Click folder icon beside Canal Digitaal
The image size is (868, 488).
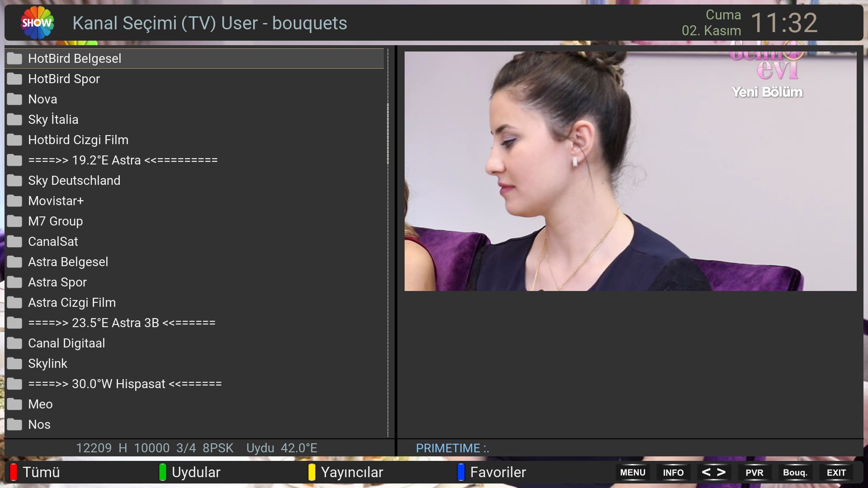(x=14, y=343)
